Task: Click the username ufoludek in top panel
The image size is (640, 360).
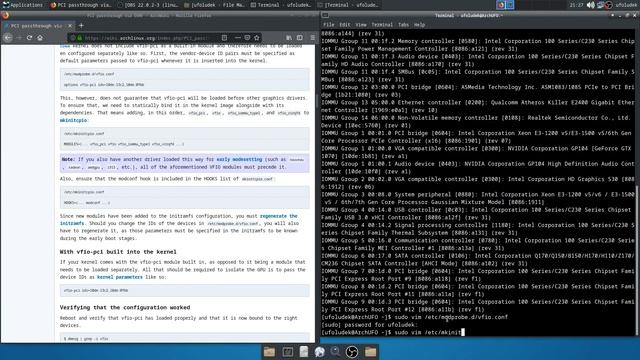Action: point(626,5)
